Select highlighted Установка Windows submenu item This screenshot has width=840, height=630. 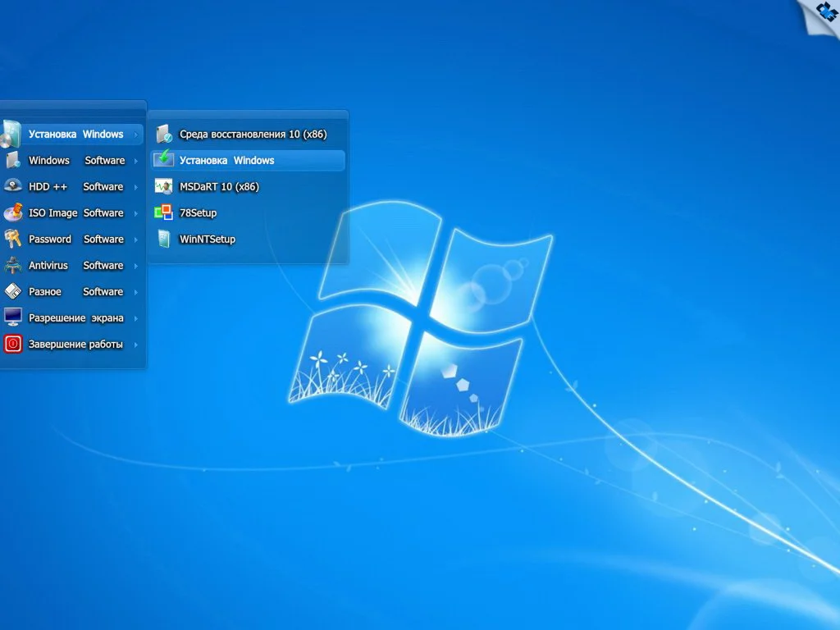248,160
